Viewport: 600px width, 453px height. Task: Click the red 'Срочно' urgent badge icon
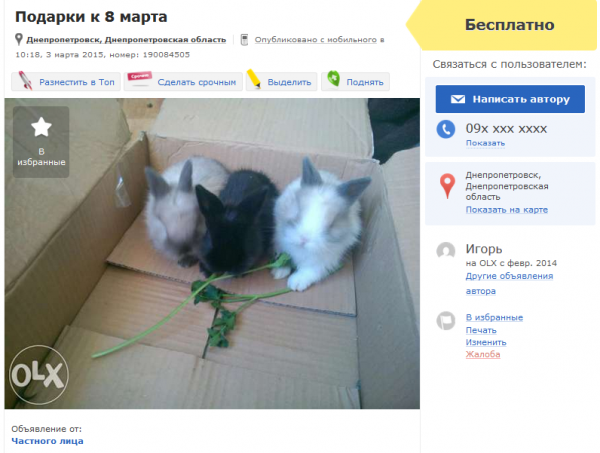140,77
